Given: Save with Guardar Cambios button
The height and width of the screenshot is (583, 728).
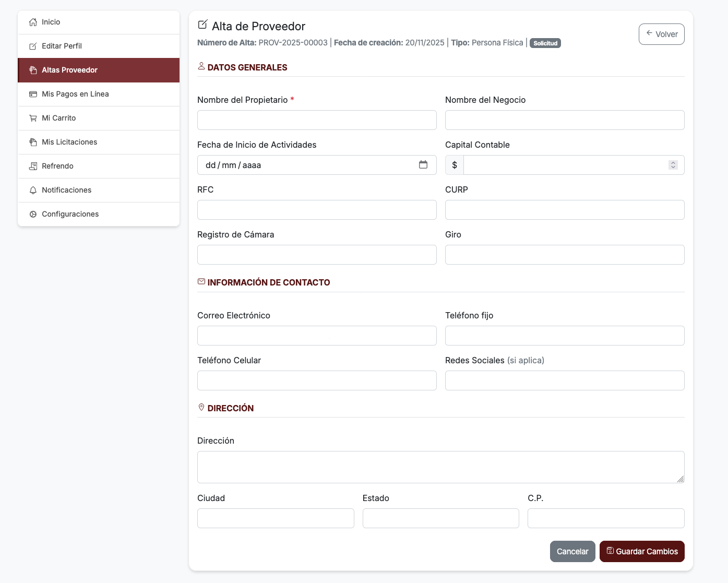Looking at the screenshot, I should point(642,551).
